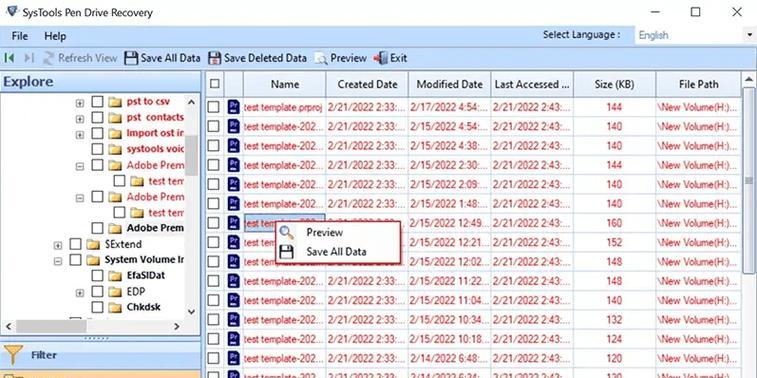
Task: Open the File menu
Action: 20,36
